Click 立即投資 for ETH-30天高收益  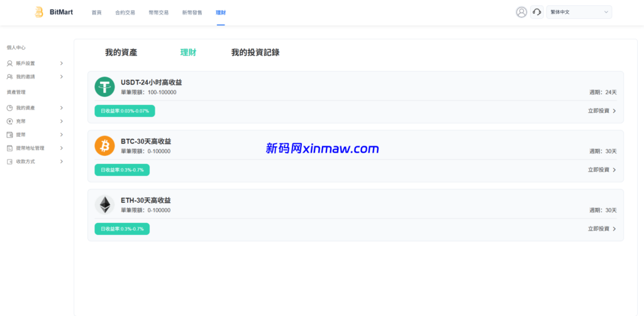tap(602, 229)
